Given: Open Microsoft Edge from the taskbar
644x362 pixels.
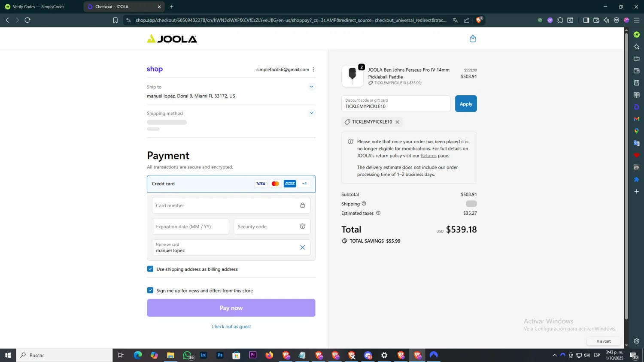Looking at the screenshot, I should (138, 355).
